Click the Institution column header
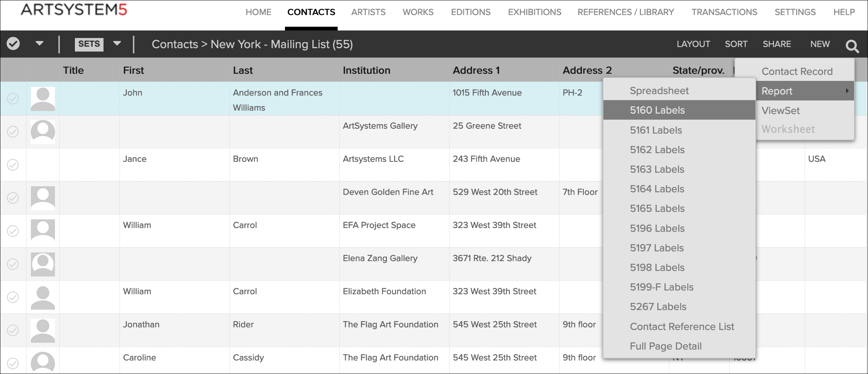 click(x=366, y=70)
